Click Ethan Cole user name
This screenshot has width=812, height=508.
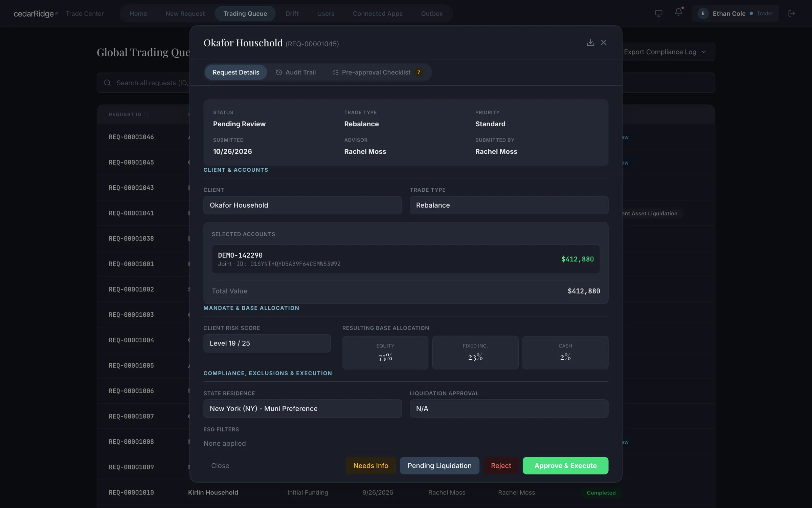729,13
